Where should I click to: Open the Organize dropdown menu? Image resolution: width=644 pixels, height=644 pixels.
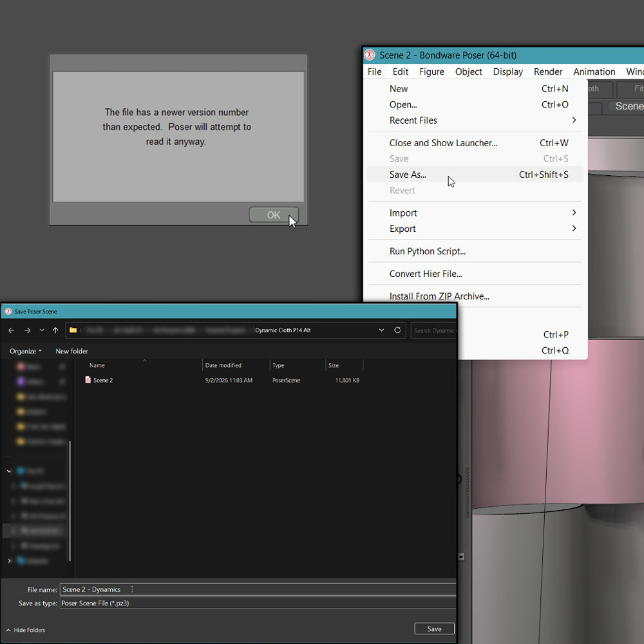[26, 351]
